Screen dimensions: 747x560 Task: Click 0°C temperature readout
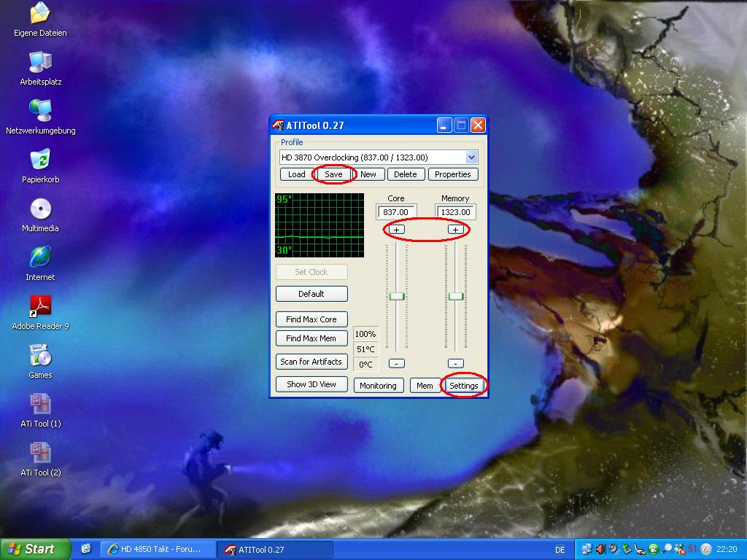coord(366,365)
